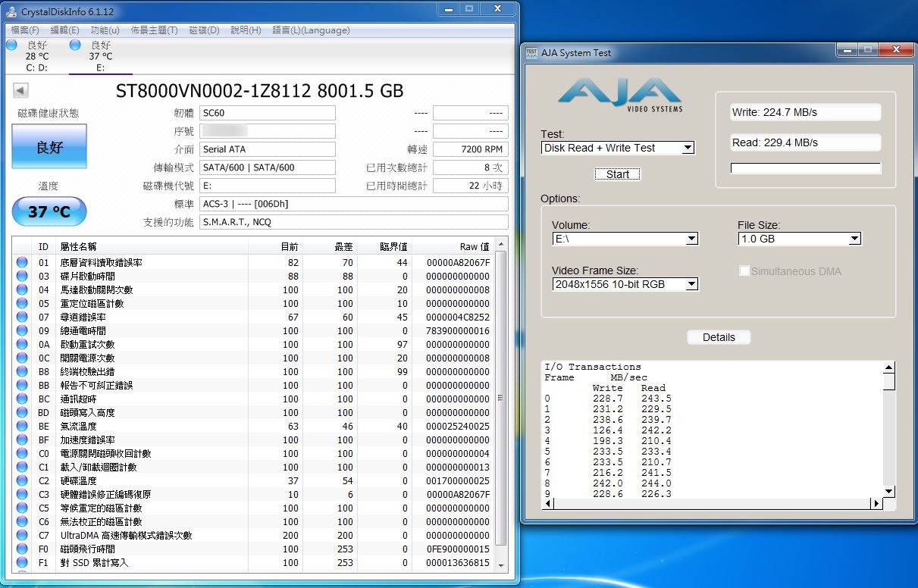This screenshot has width=918, height=588.
Task: Open the File Size dropdown
Action: (x=800, y=239)
